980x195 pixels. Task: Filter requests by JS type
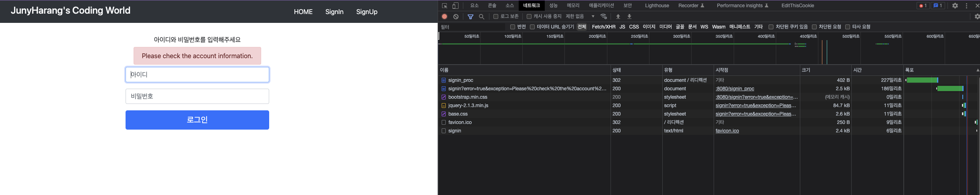tap(622, 27)
